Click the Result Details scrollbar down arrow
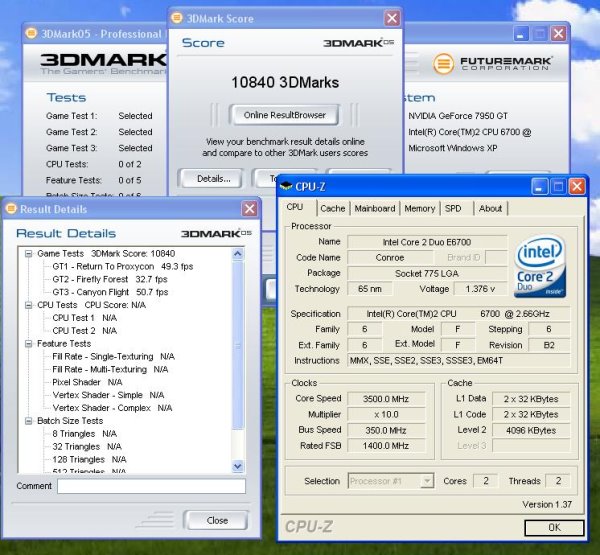The height and width of the screenshot is (555, 600). 238,466
